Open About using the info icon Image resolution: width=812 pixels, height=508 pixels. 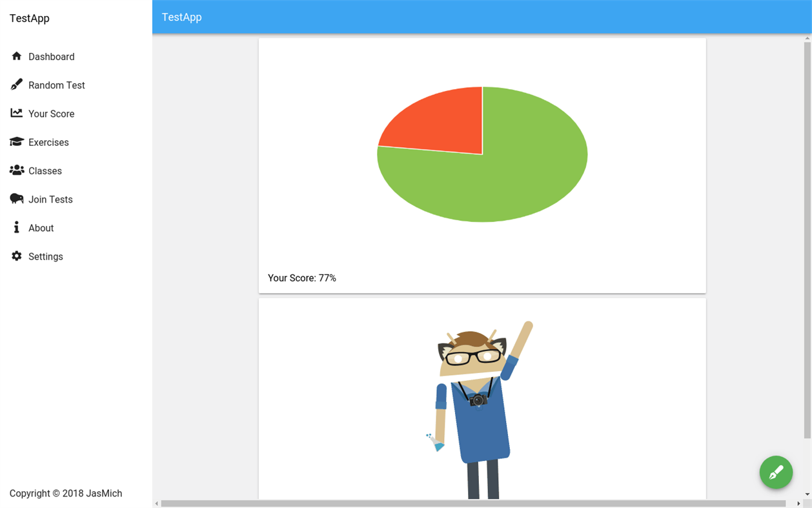[x=16, y=227]
